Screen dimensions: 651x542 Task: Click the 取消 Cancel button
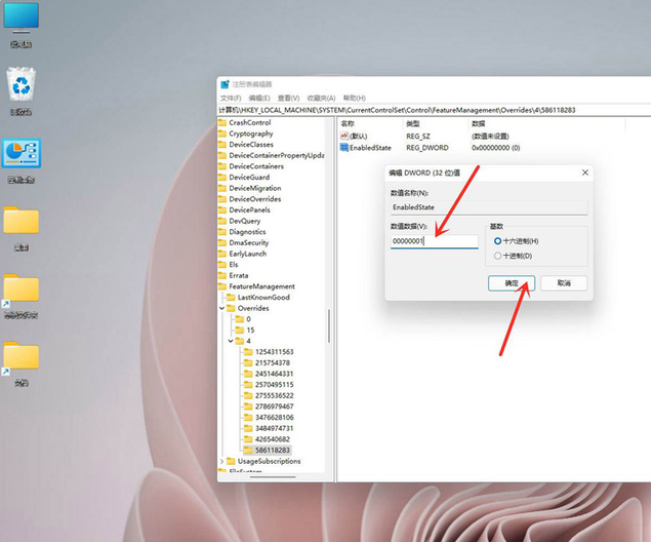coord(564,283)
